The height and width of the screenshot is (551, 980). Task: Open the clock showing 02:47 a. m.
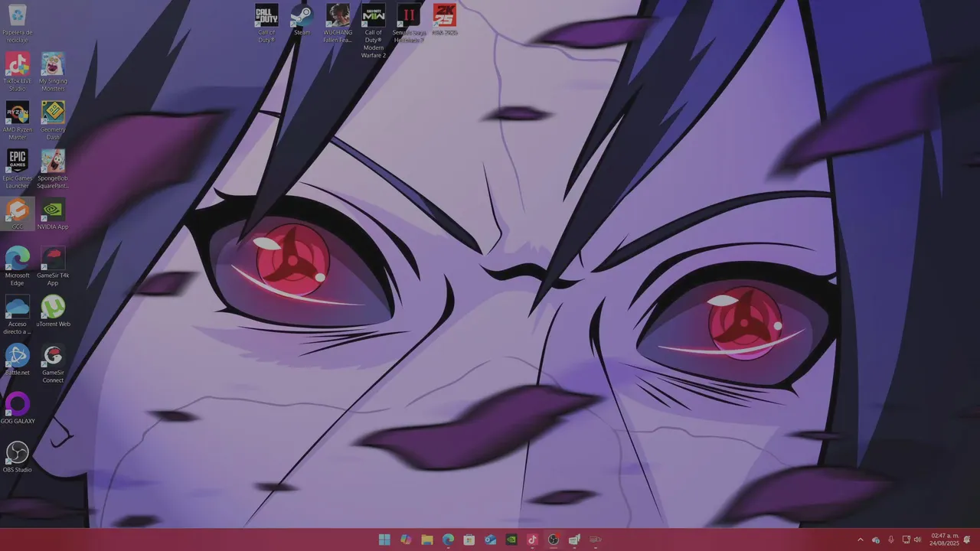click(x=944, y=540)
